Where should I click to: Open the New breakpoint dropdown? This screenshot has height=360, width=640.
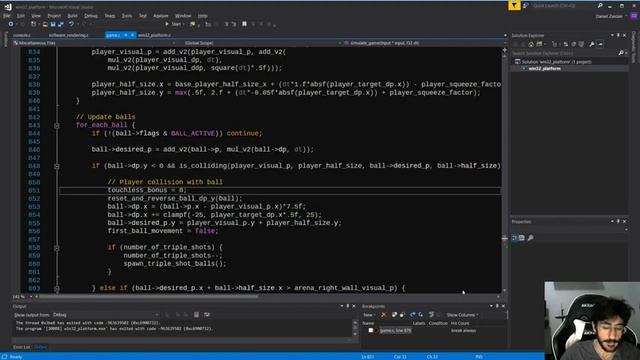point(369,315)
